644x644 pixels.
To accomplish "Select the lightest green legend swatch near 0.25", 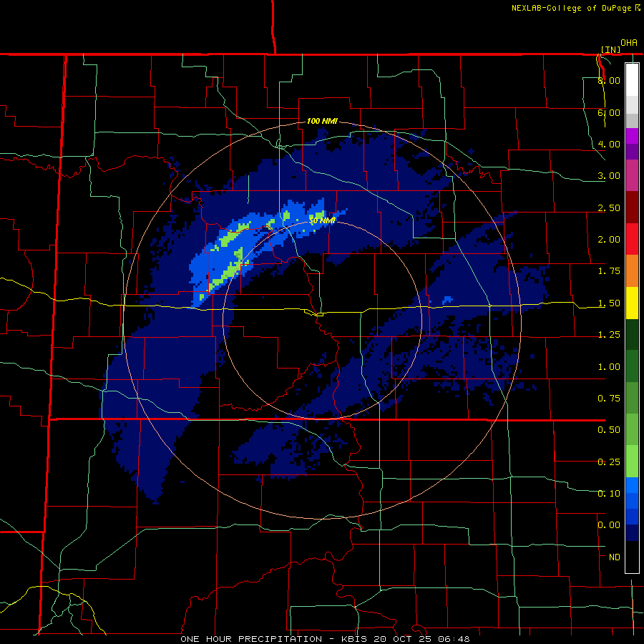I will (632, 462).
